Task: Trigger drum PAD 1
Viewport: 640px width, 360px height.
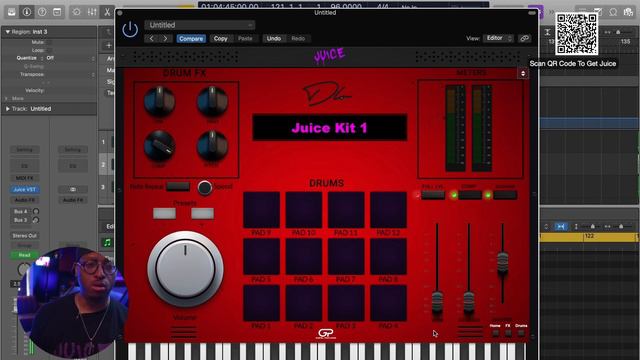Action: point(261,303)
